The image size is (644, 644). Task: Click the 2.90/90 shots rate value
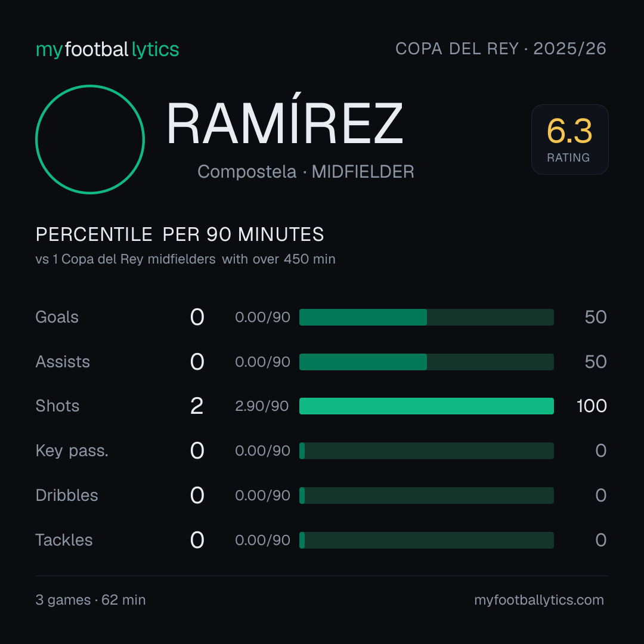click(262, 406)
